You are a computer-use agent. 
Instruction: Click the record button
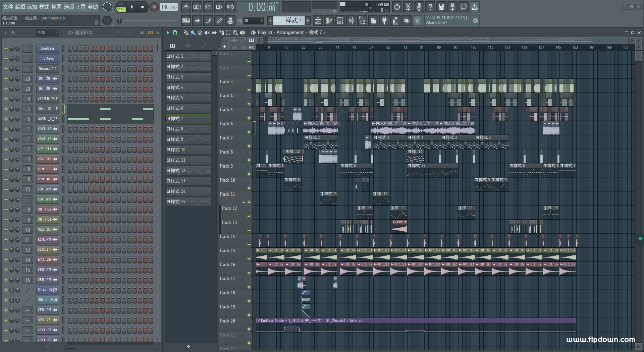154,7
